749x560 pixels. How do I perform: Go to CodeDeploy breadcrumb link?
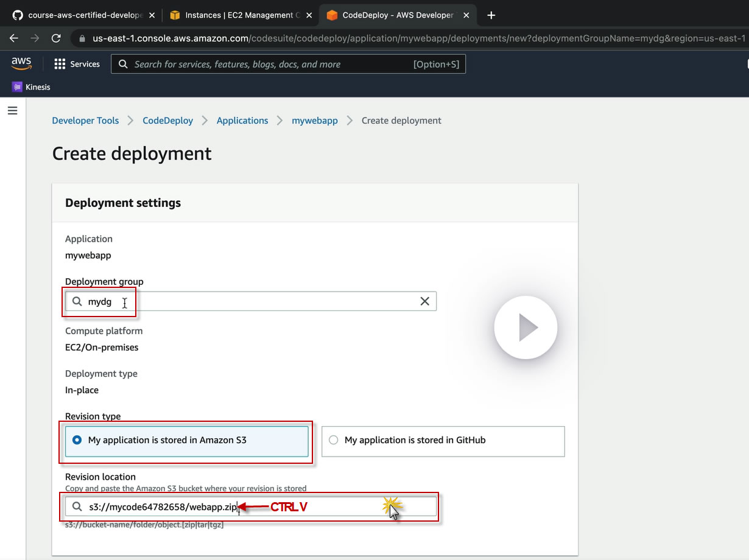pyautogui.click(x=167, y=121)
